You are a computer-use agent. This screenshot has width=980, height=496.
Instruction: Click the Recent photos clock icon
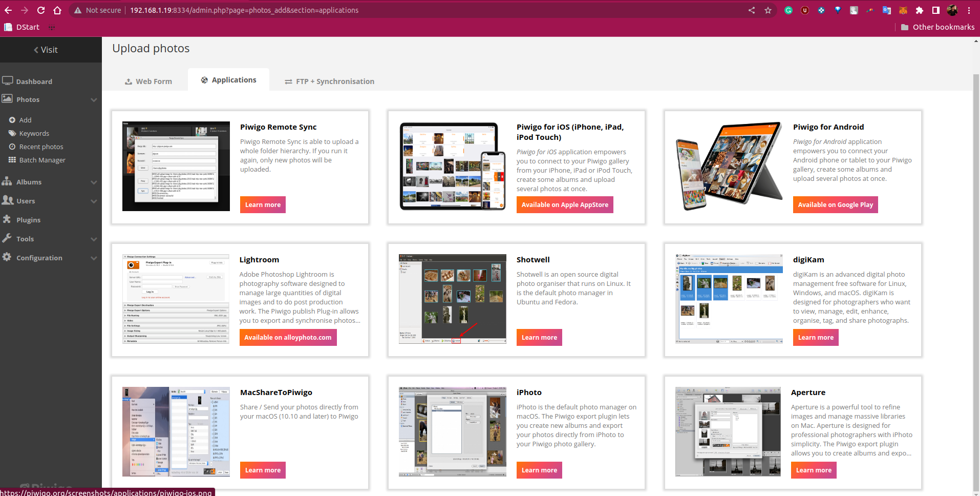pos(12,147)
